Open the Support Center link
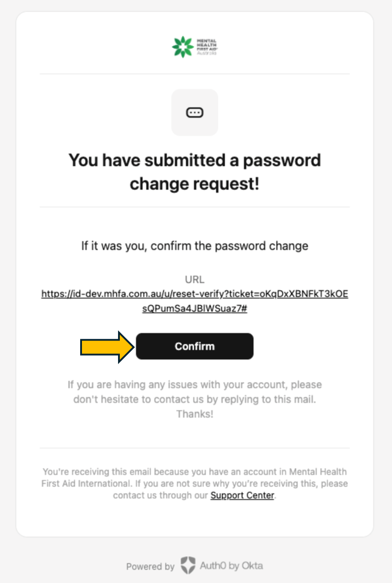The image size is (392, 583). [x=242, y=495]
